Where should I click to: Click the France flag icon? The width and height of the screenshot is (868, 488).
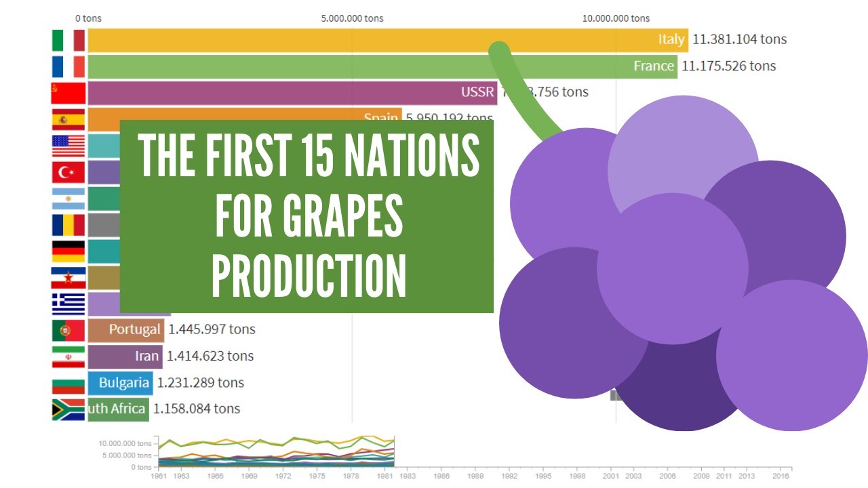point(68,66)
